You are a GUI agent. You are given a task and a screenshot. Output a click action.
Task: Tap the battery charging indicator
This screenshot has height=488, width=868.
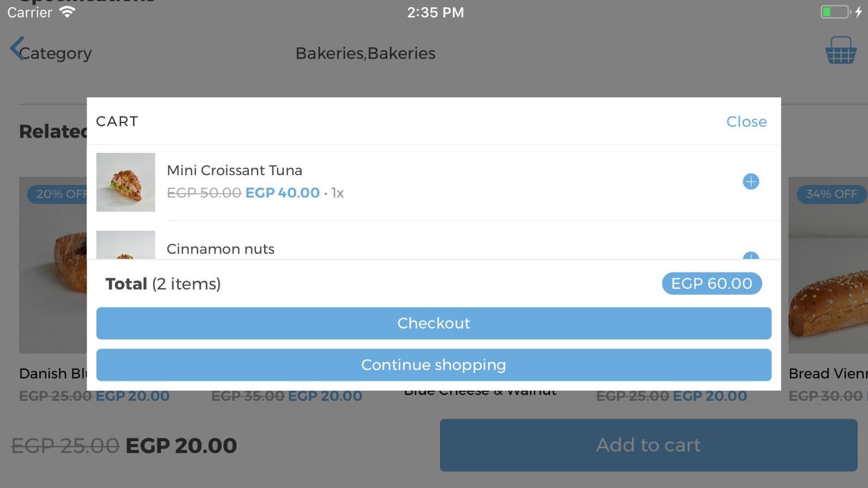(x=841, y=12)
